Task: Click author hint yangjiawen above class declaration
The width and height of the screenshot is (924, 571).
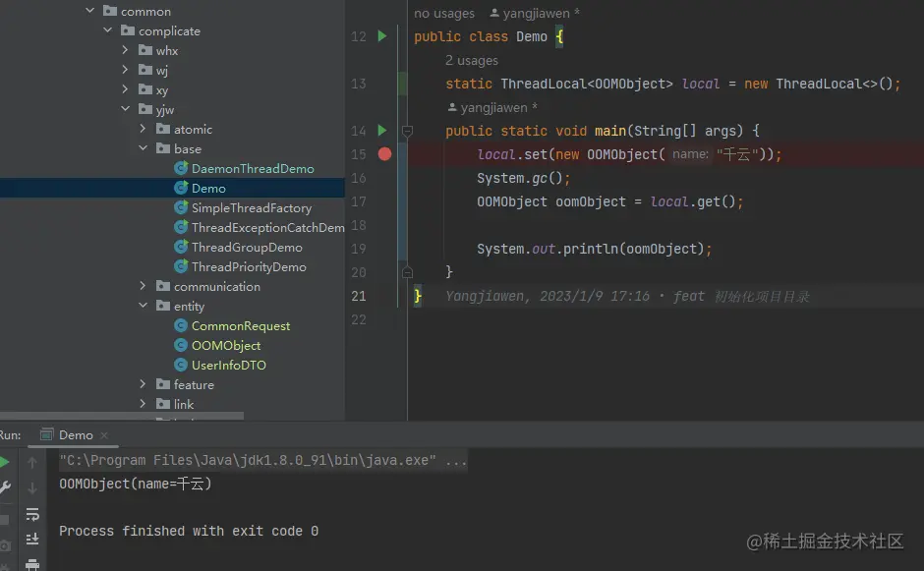Action: tap(535, 13)
